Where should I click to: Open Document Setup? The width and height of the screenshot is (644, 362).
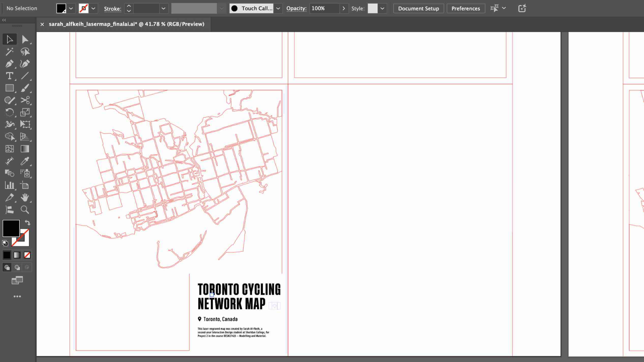(418, 8)
